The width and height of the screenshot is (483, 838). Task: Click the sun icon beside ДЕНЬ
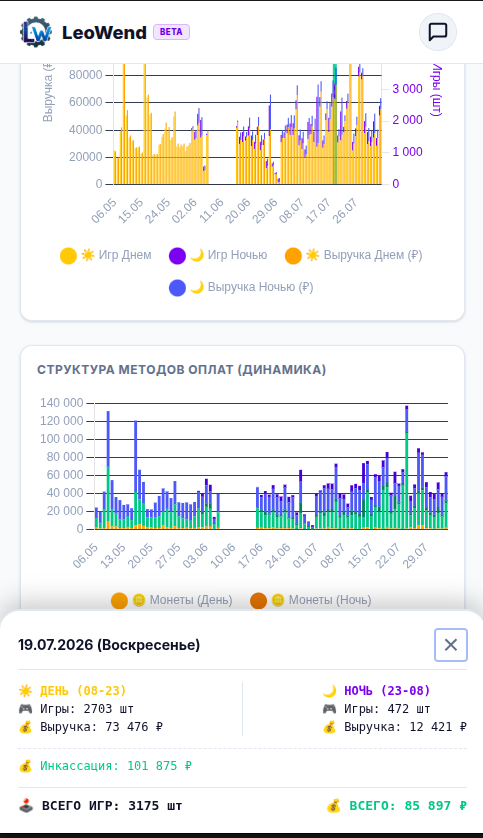pyautogui.click(x=25, y=690)
